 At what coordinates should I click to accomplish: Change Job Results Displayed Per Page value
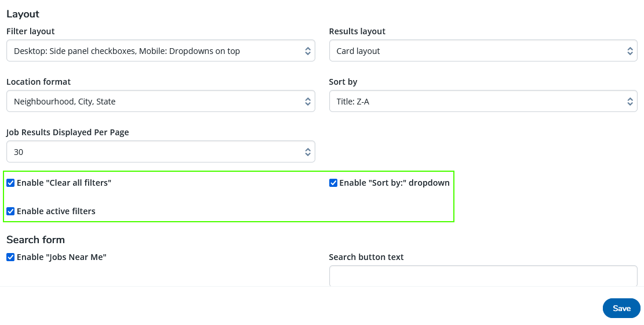tap(161, 152)
